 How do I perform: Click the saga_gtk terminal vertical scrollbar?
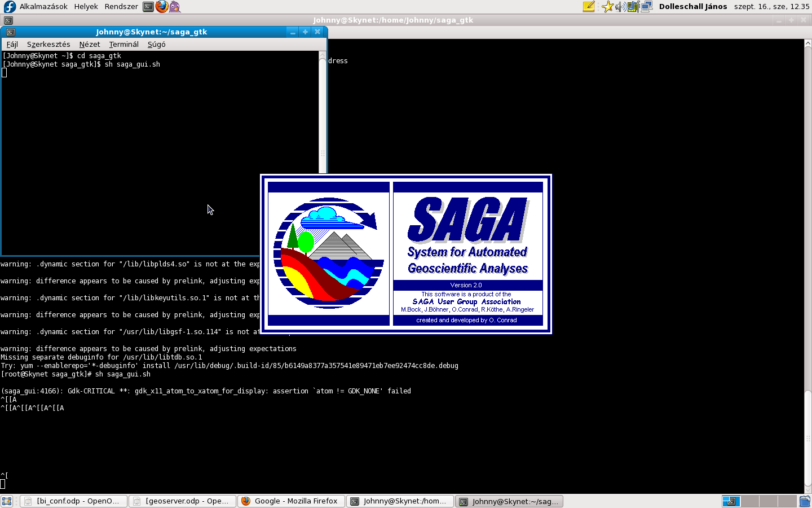coord(323,113)
